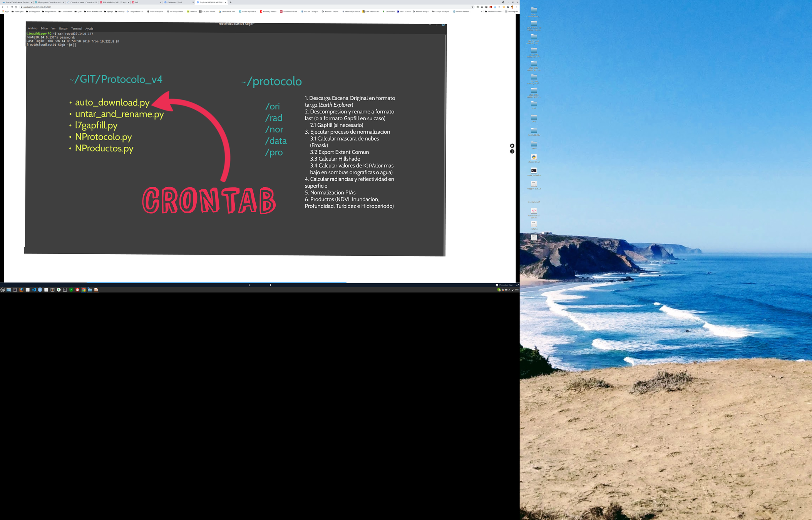Bookmark this page with star icon
This screenshot has height=520, width=812.
point(472,7)
